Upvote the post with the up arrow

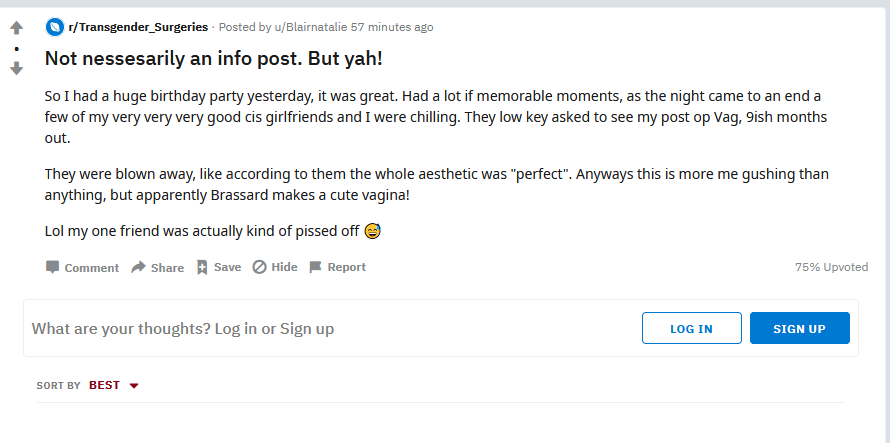(x=16, y=27)
